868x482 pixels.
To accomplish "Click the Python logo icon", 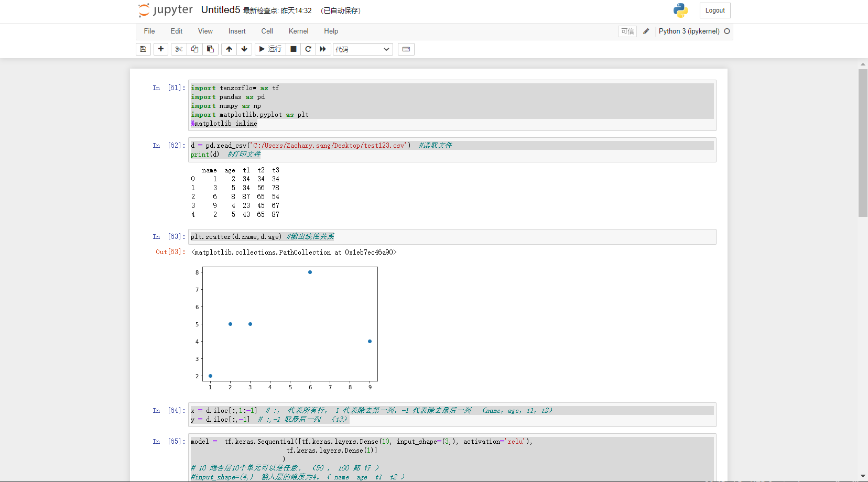I will click(x=680, y=10).
